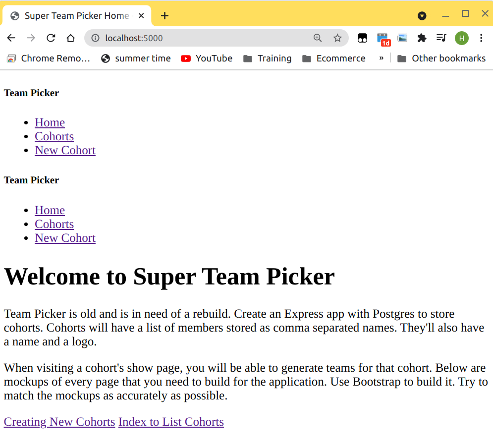Click the green H profile avatar
The height and width of the screenshot is (448, 493).
pos(461,38)
